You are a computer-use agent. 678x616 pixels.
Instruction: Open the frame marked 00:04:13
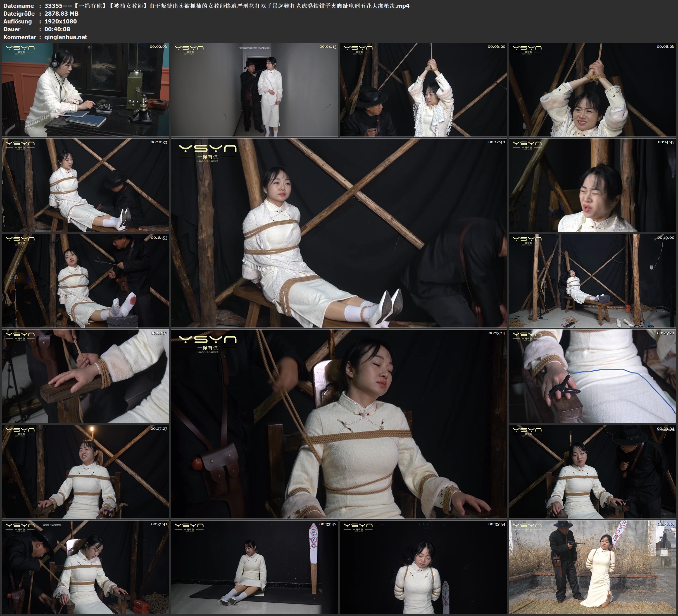[254, 89]
